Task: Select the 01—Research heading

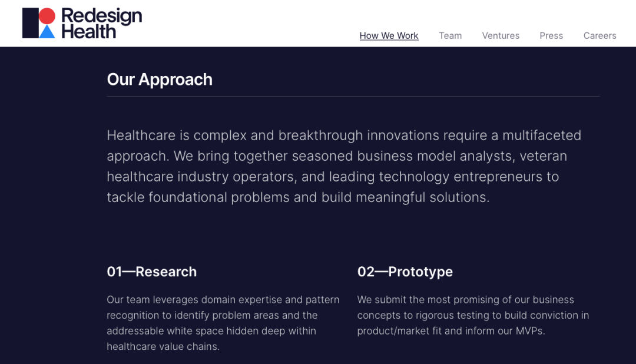Action: coord(152,272)
